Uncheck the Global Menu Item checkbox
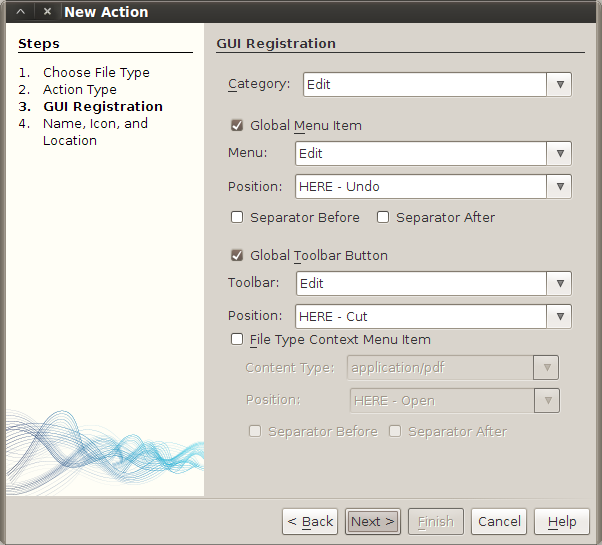 (237, 126)
